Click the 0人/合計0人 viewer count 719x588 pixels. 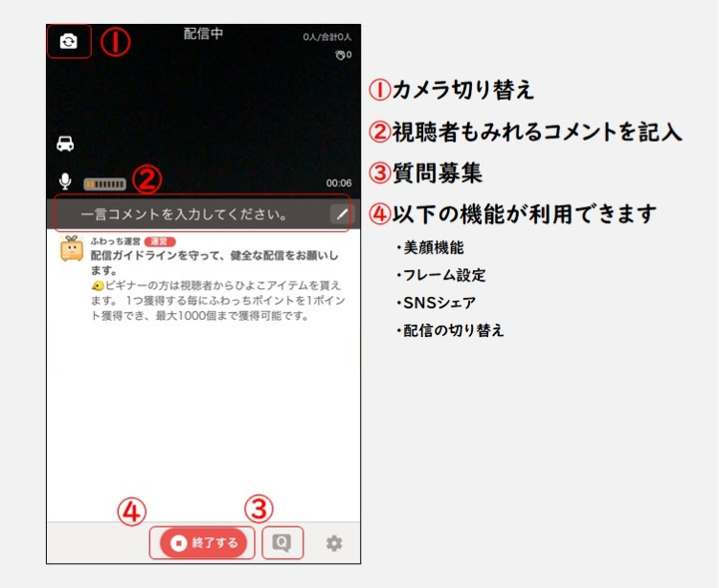click(x=327, y=37)
